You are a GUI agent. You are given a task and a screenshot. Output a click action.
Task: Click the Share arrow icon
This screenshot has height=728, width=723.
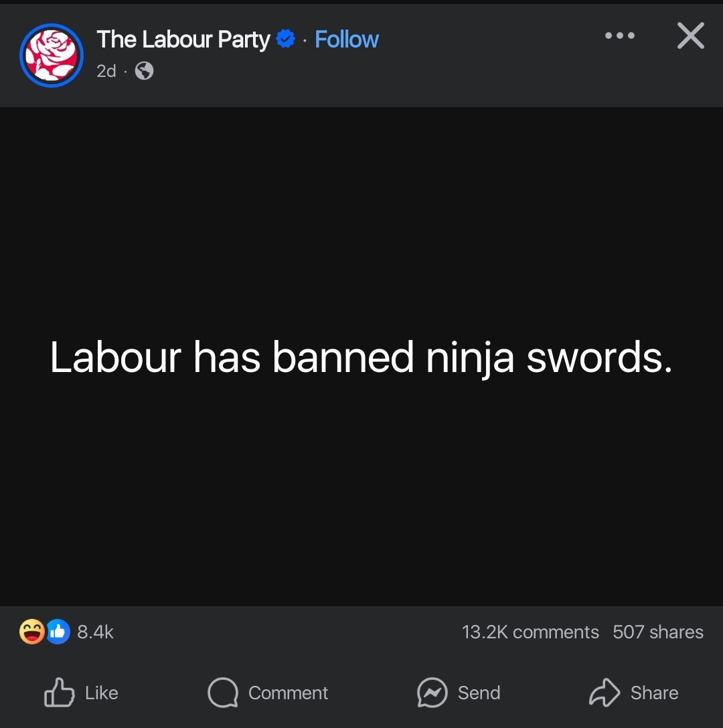click(x=605, y=693)
